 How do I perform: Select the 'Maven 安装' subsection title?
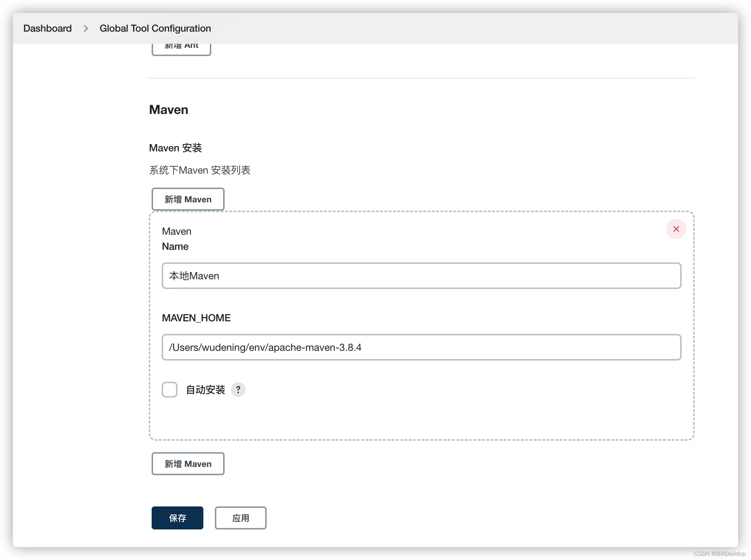pos(175,148)
